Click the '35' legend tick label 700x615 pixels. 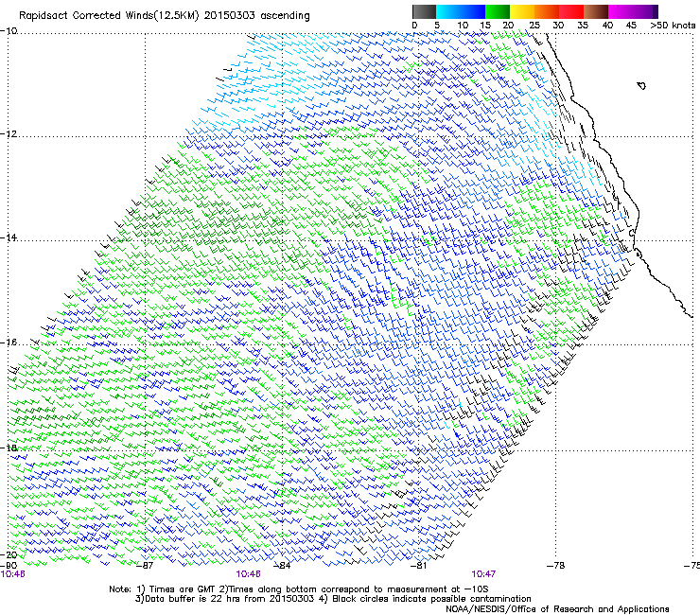point(583,26)
